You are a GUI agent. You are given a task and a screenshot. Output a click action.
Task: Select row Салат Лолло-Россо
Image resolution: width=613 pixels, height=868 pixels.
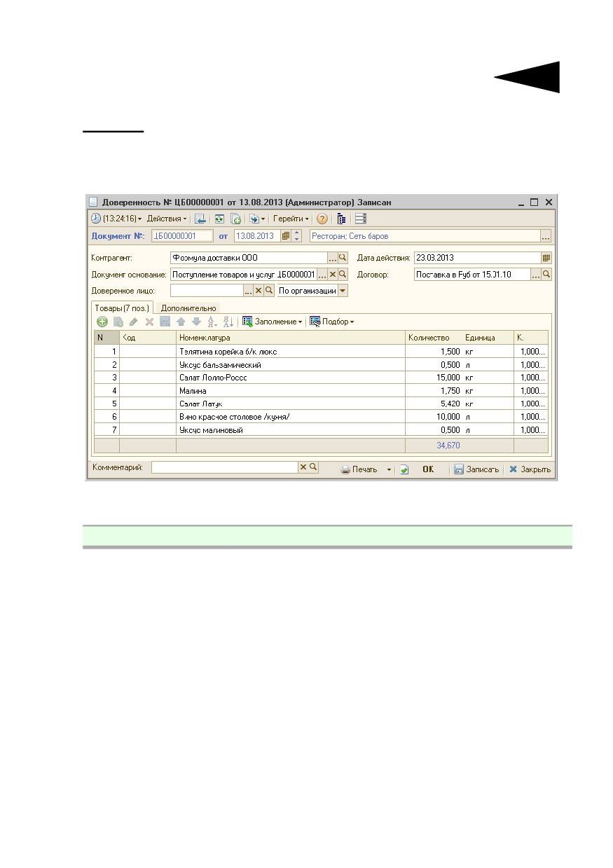pos(321,378)
